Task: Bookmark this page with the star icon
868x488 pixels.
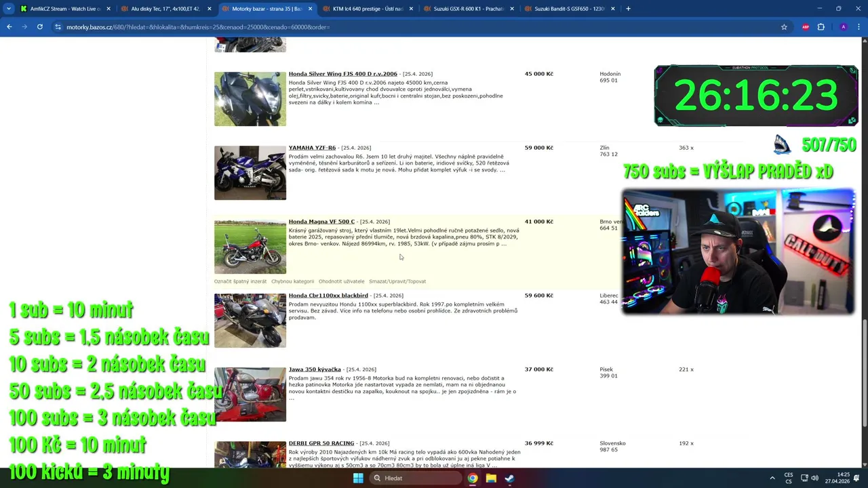Action: pos(784,27)
